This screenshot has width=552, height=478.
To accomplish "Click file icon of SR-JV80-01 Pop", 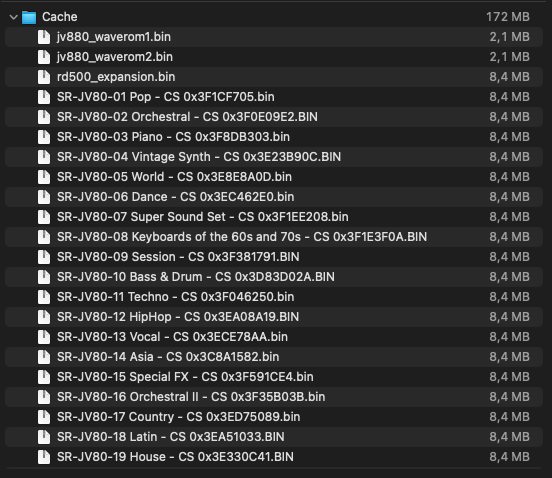I will click(44, 97).
